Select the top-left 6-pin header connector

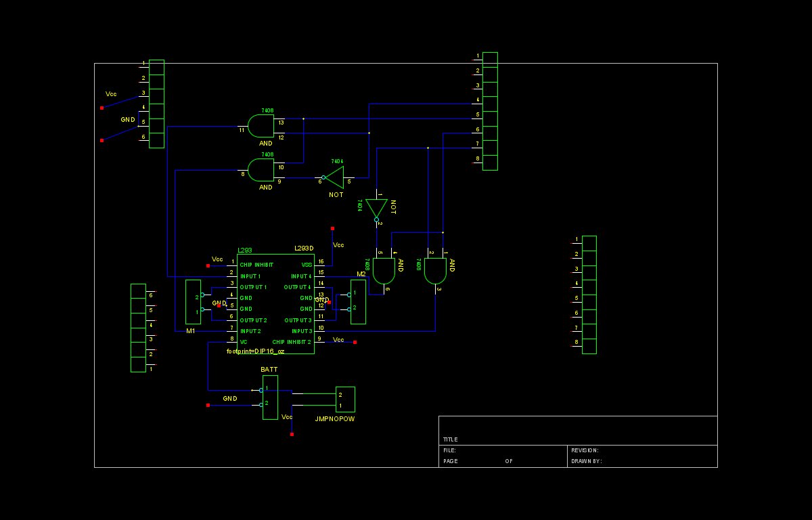coord(156,104)
